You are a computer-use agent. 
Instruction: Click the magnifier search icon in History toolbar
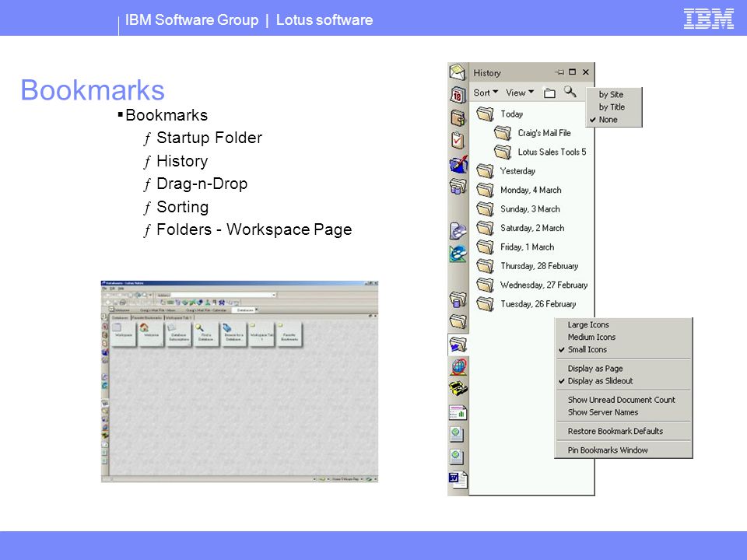pyautogui.click(x=570, y=92)
